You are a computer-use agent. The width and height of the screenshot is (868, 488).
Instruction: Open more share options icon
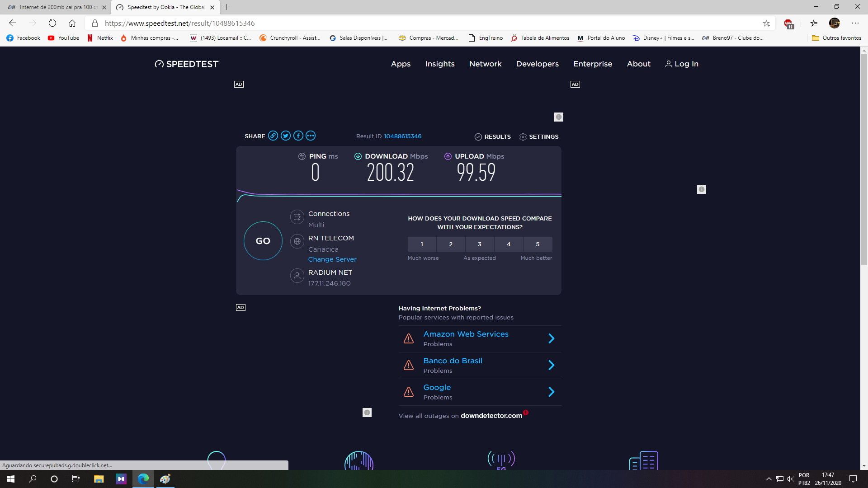[x=311, y=136]
